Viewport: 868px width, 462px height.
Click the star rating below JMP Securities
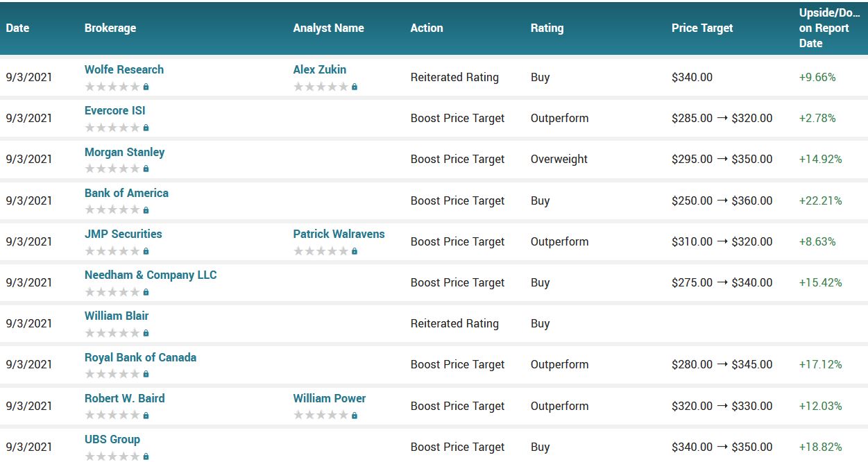pyautogui.click(x=112, y=251)
